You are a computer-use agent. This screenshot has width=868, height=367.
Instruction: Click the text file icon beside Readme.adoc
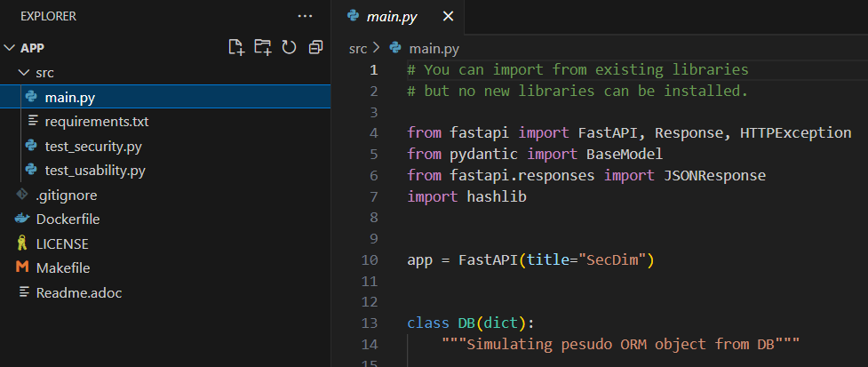pos(24,291)
